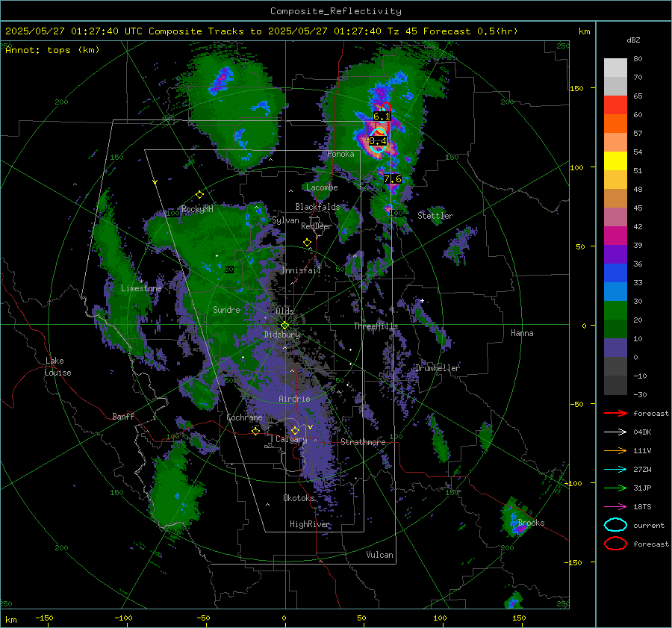Select the 6.1 storm top label
672x628 pixels.
(382, 116)
